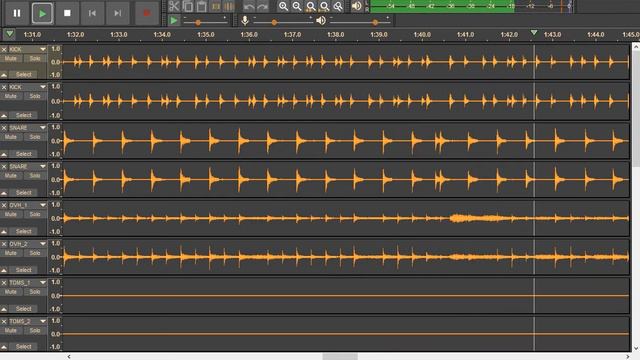Solo the TOMS_2 track

click(x=35, y=331)
